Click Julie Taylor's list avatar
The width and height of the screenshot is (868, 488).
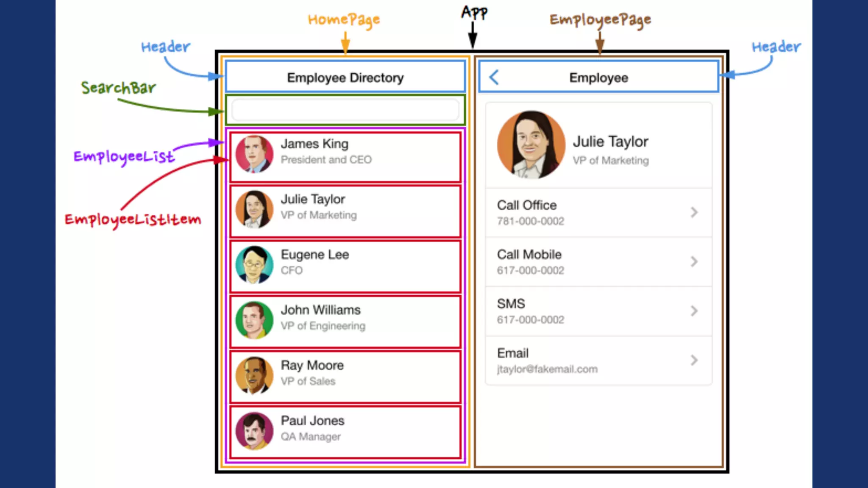254,209
